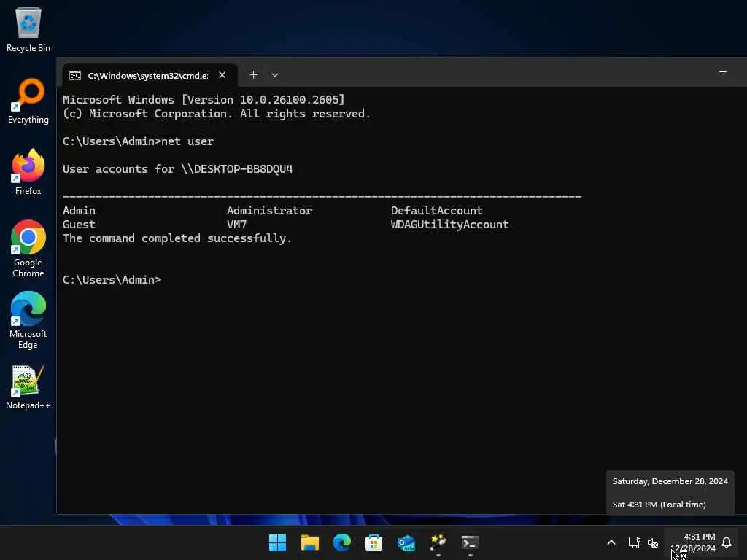Click the \\DESKTOP-BB8DQU4 computer name text

[x=237, y=169]
